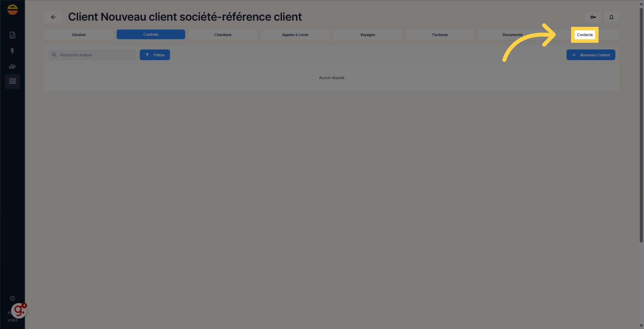Click the back arrow near the client title
Image resolution: width=644 pixels, height=329 pixels.
pos(53,17)
